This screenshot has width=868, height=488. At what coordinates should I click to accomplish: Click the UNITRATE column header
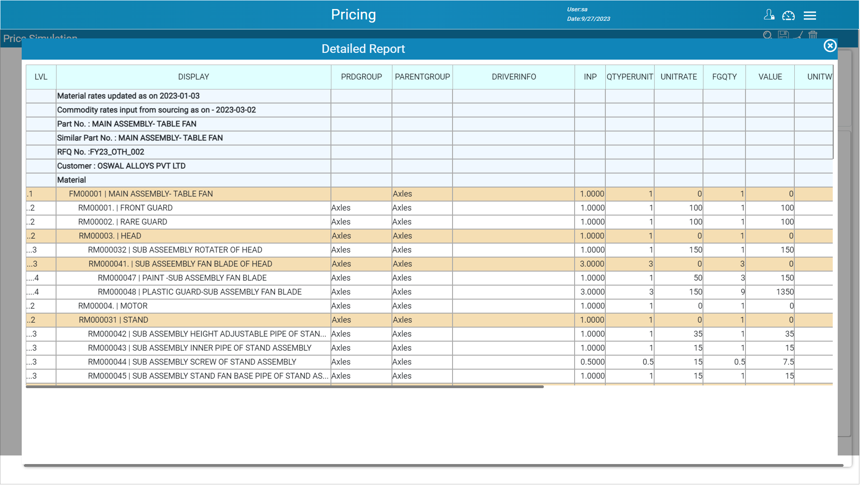point(678,77)
